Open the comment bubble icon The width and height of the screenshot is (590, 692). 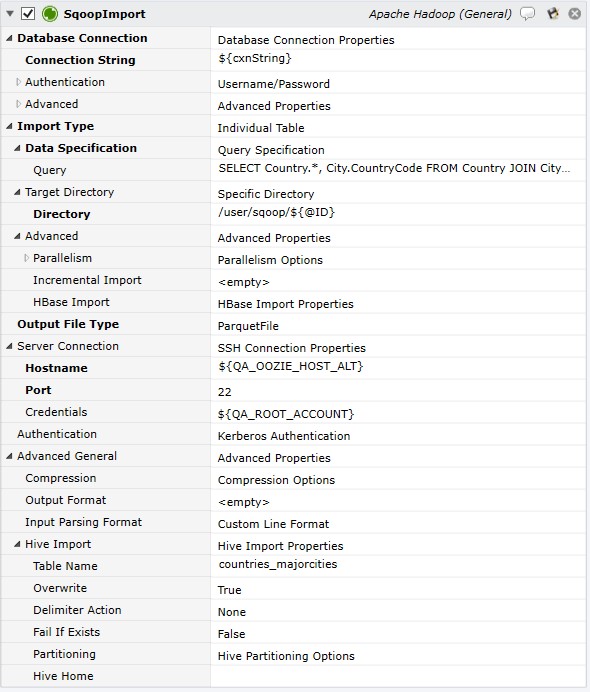click(527, 14)
